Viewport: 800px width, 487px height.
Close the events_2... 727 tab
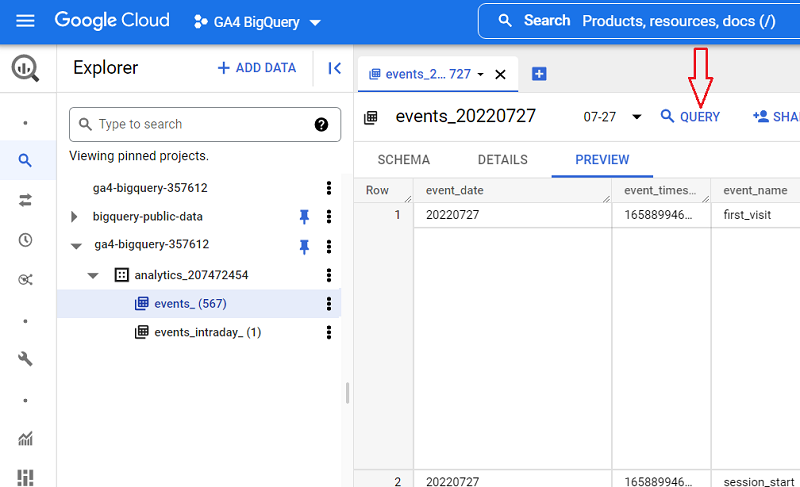coord(501,74)
